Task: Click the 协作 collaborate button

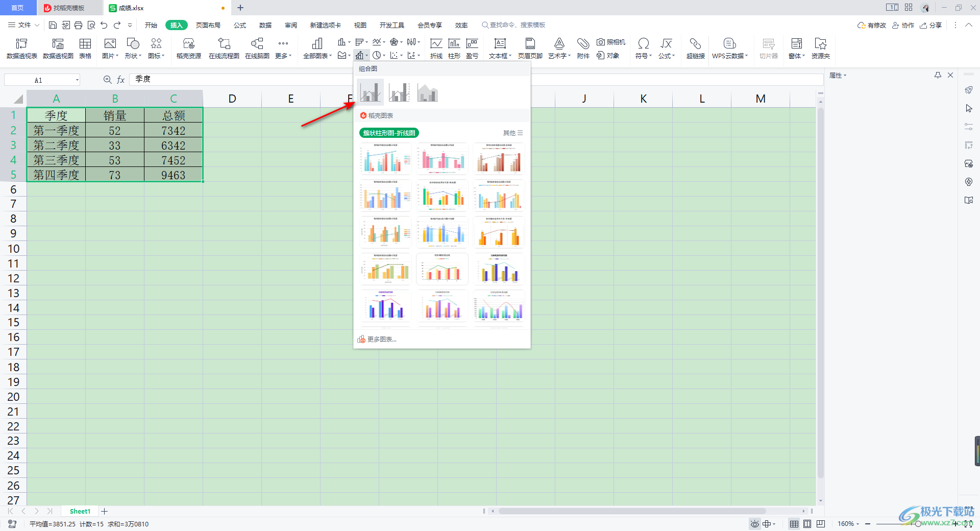Action: tap(903, 25)
